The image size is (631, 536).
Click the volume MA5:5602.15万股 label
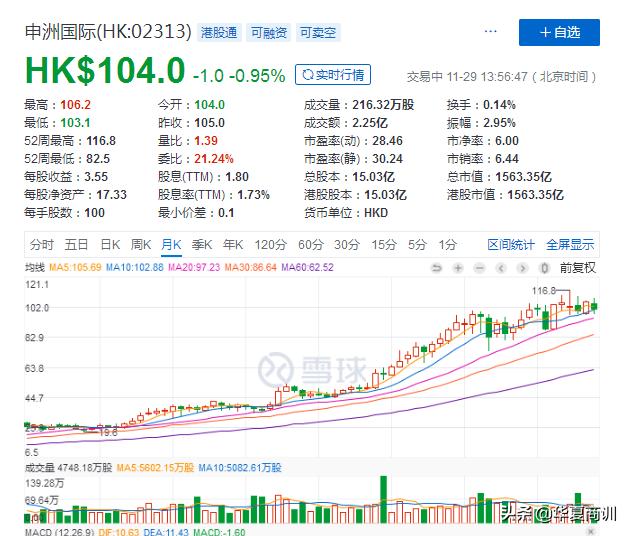[x=155, y=468]
